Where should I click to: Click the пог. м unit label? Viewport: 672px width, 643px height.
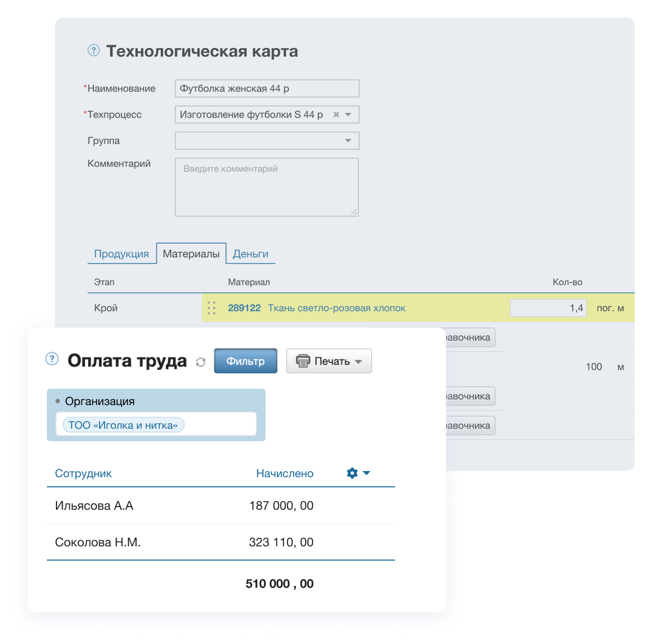[x=610, y=308]
